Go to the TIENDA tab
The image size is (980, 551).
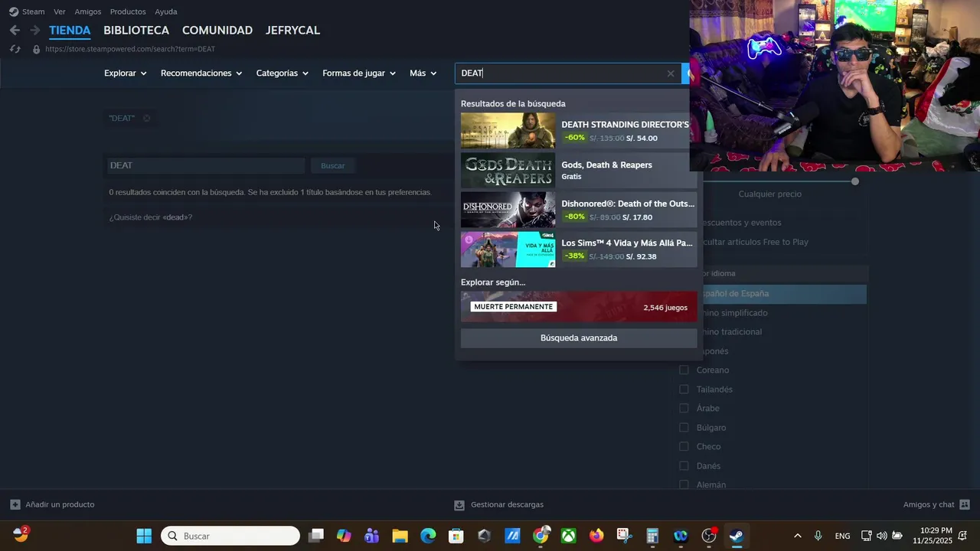coord(70,31)
